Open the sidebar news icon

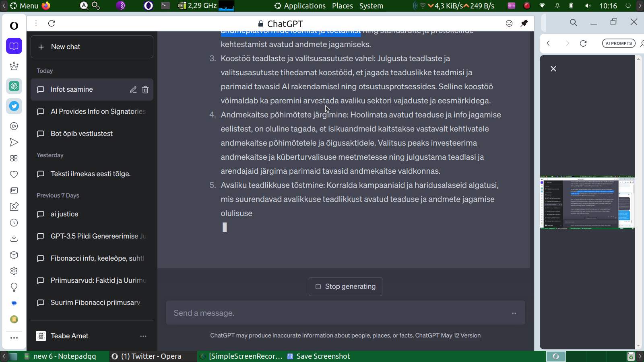[14, 191]
